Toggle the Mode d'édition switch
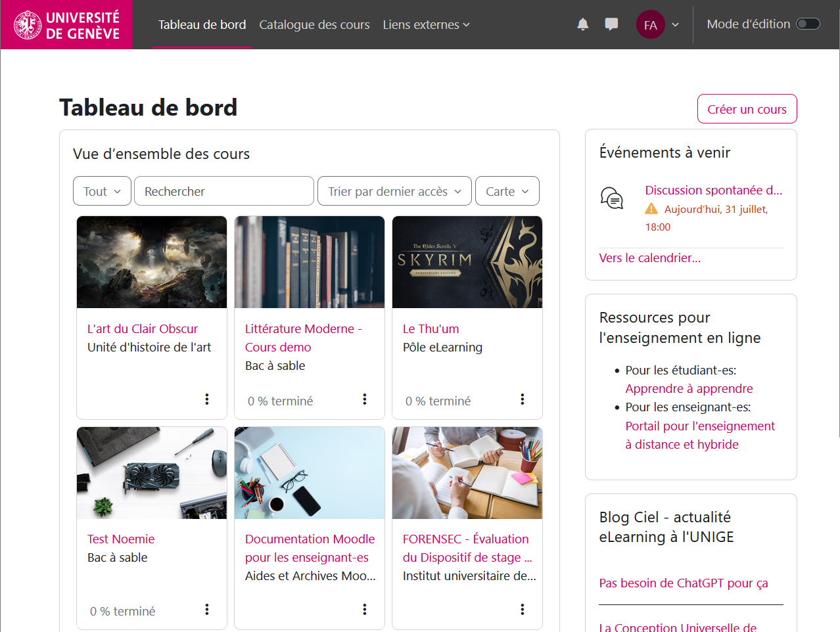The height and width of the screenshot is (632, 840). (808, 24)
